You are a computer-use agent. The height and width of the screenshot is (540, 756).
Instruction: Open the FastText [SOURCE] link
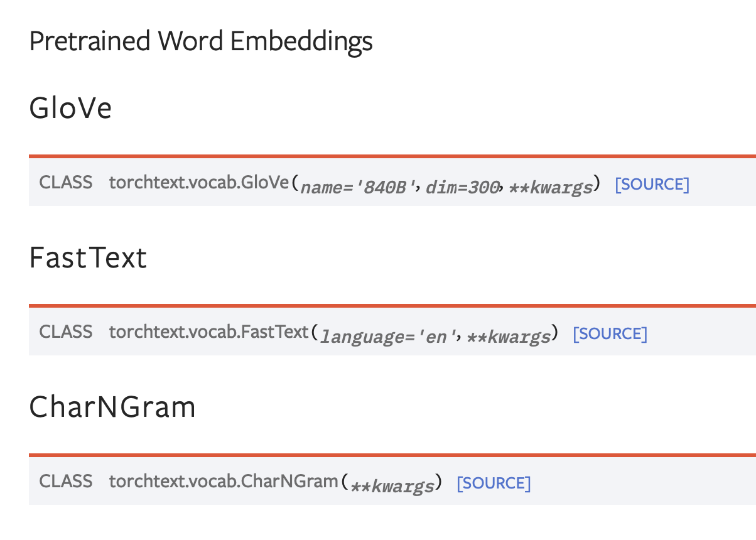(610, 334)
